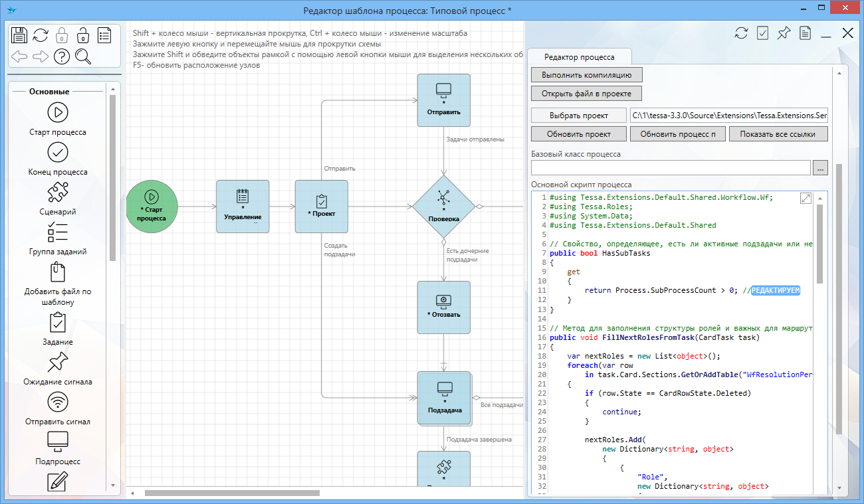Click the magnifying glass search icon
This screenshot has height=504, width=864.
click(x=83, y=56)
